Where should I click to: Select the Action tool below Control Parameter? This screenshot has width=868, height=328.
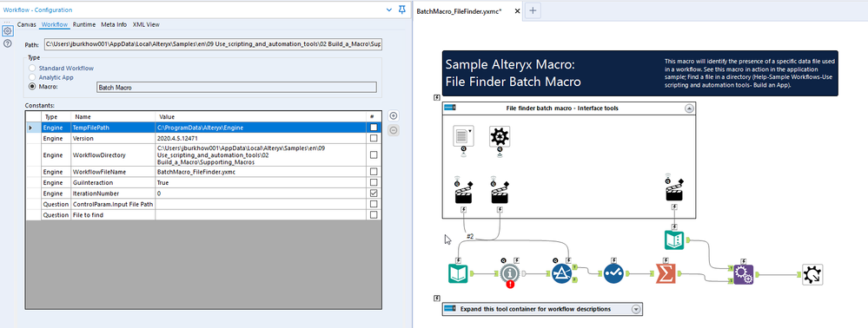500,194
